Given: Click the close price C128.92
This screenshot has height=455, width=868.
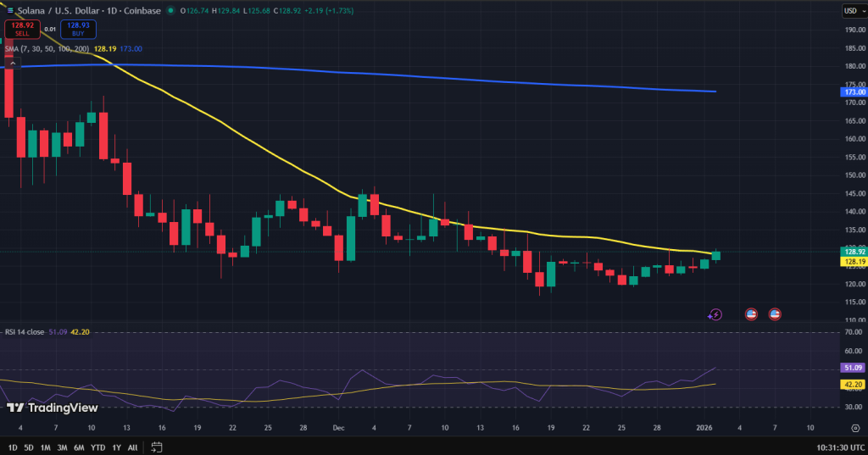Looking at the screenshot, I should click(287, 10).
